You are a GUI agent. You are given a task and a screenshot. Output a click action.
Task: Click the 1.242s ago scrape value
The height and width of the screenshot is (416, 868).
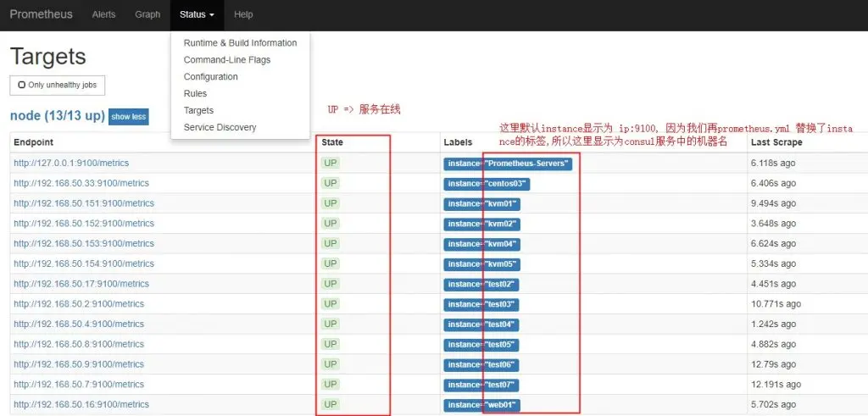tap(773, 324)
